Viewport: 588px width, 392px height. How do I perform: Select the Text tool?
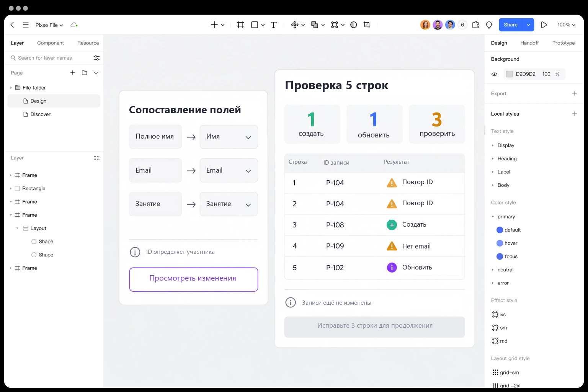click(274, 25)
